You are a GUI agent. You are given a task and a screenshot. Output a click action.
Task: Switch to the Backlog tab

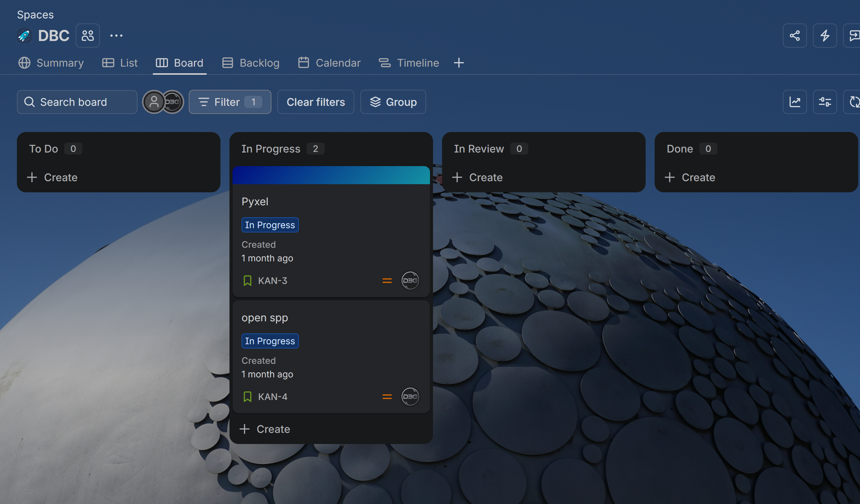click(x=251, y=63)
